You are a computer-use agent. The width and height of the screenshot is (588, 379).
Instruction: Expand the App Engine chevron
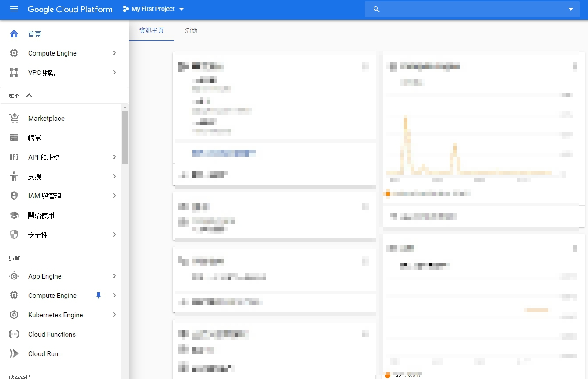[115, 276]
